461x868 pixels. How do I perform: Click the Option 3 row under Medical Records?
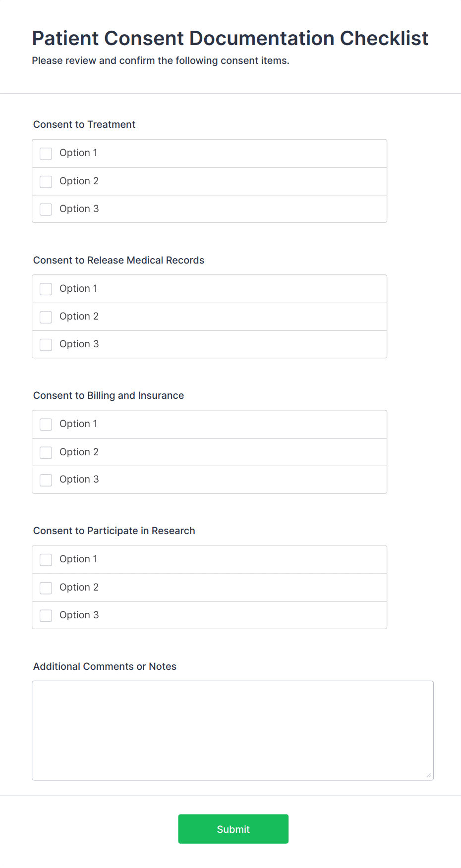pos(209,344)
